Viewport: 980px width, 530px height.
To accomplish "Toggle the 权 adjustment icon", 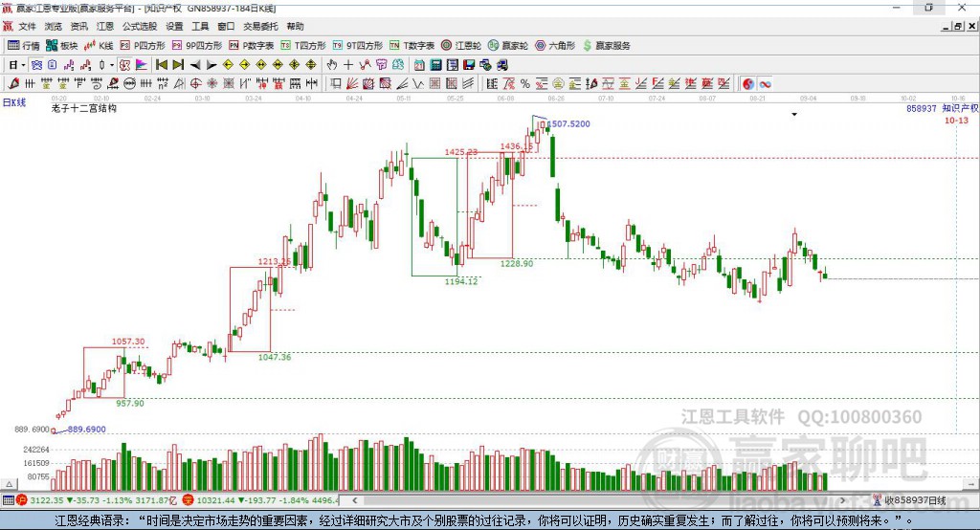I will (x=124, y=65).
